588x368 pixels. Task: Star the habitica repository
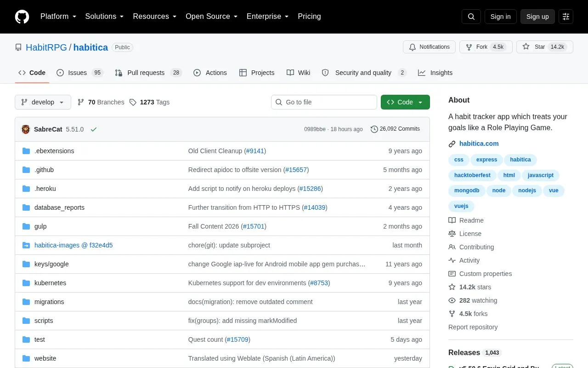point(545,47)
